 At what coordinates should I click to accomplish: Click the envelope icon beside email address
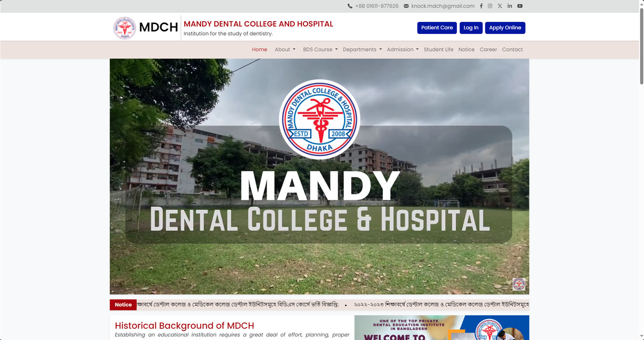pos(406,6)
